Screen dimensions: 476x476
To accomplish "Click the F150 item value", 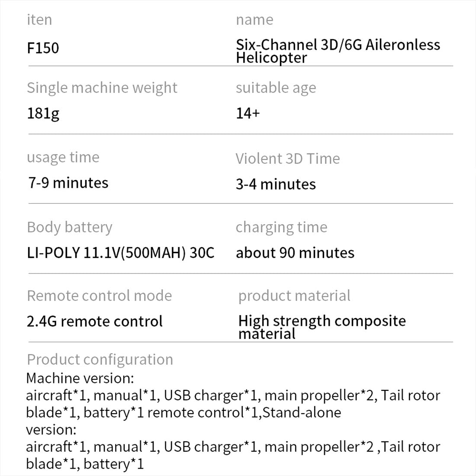I will (x=43, y=48).
